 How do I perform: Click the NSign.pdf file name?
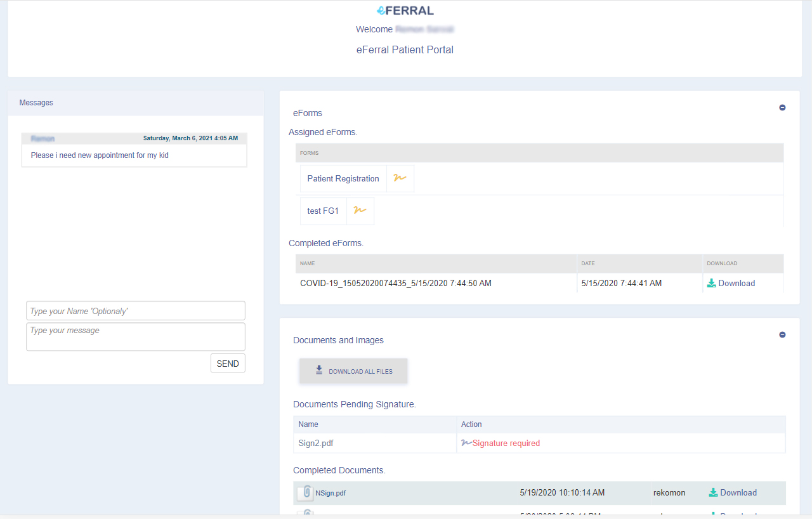click(331, 493)
